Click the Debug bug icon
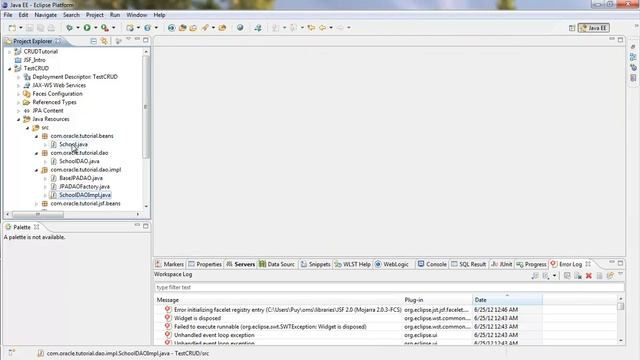The height and width of the screenshot is (360, 640). (69, 28)
